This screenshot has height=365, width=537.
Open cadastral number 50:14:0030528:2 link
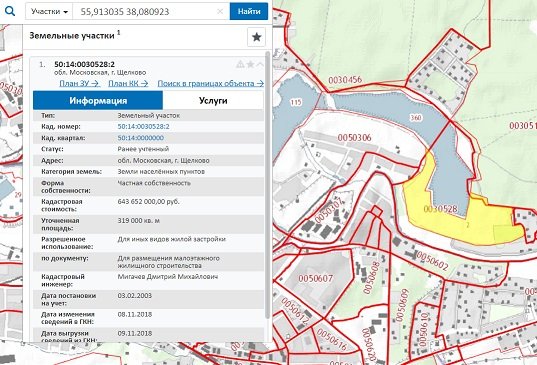pos(143,126)
